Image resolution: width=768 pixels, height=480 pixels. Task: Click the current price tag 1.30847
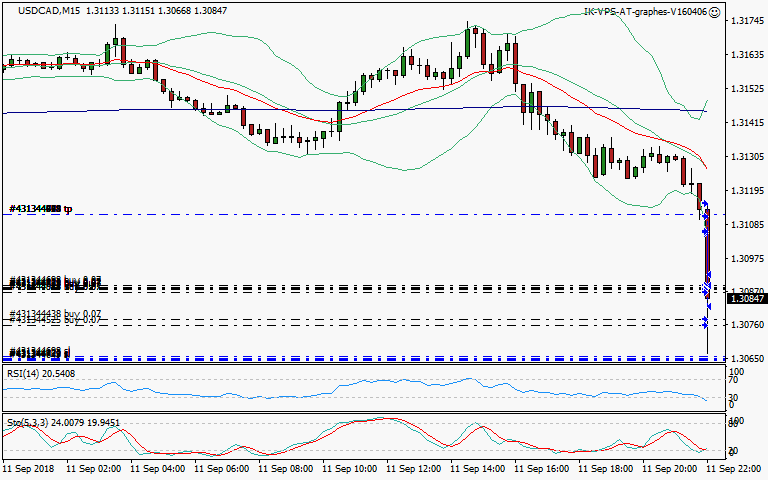[x=747, y=298]
